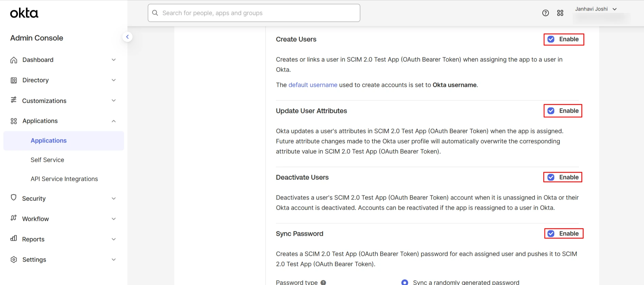Expand the Workflow menu chevron
This screenshot has width=644, height=285.
pyautogui.click(x=114, y=219)
